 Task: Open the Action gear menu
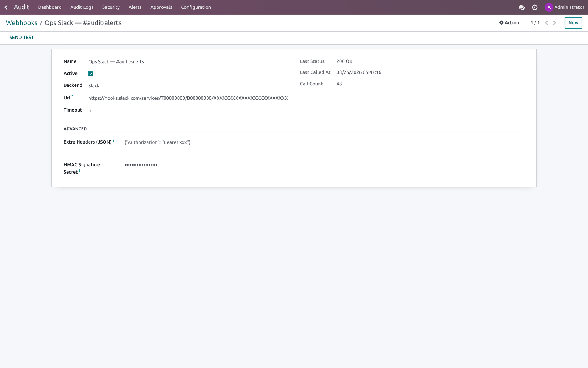[509, 23]
